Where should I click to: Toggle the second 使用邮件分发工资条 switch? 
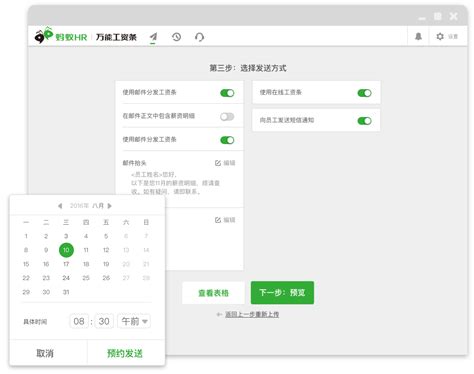tap(227, 140)
